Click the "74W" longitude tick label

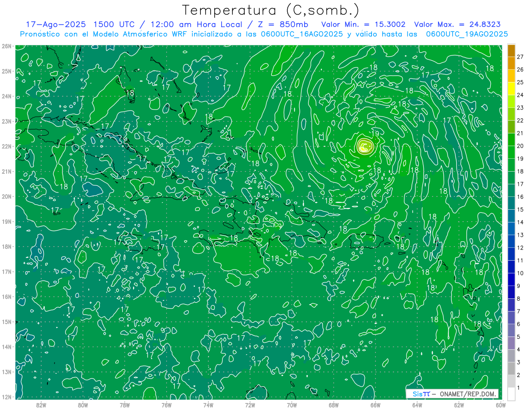pos(208,405)
